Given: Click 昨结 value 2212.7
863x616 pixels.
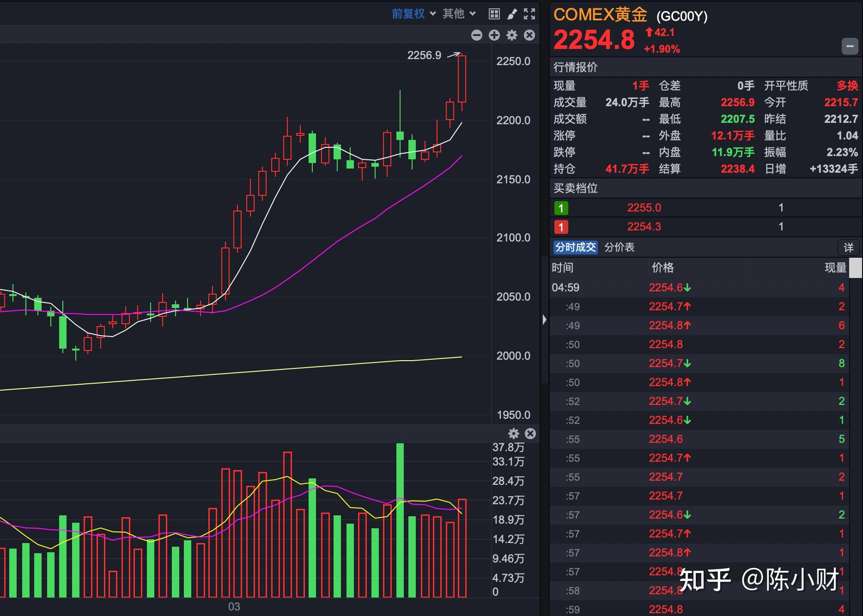Looking at the screenshot, I should (x=841, y=119).
